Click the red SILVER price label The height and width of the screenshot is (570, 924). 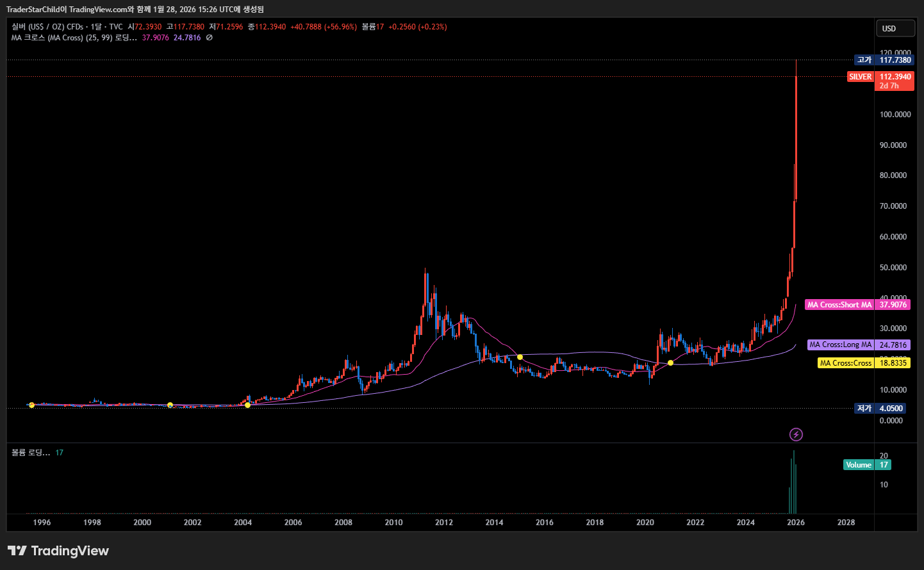point(861,77)
